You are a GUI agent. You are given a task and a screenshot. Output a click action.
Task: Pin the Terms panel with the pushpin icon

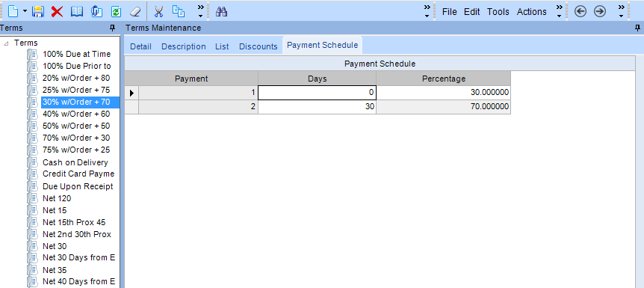tap(112, 28)
